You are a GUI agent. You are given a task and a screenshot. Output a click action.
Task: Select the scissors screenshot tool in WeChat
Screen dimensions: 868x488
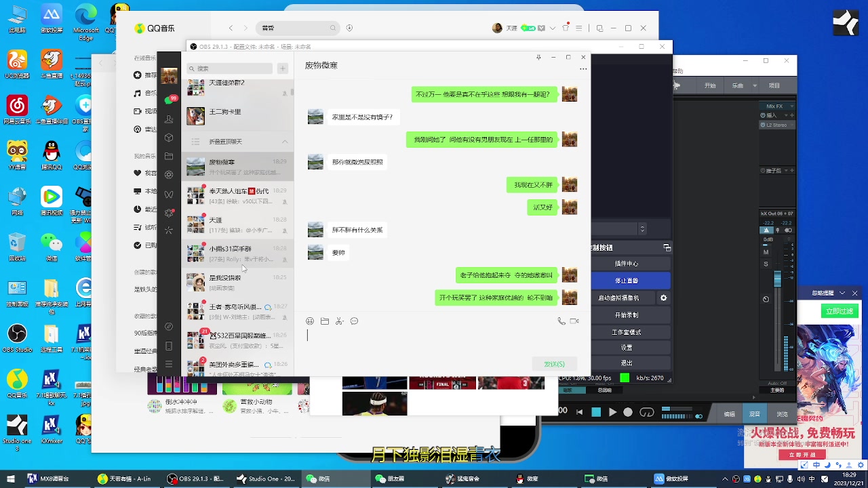pos(339,321)
